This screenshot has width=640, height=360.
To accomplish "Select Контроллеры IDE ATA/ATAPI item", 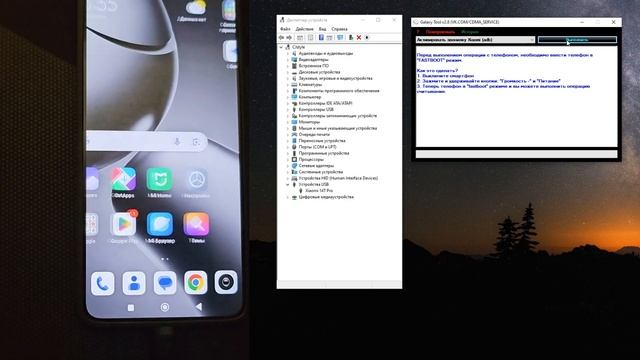I will click(x=325, y=103).
